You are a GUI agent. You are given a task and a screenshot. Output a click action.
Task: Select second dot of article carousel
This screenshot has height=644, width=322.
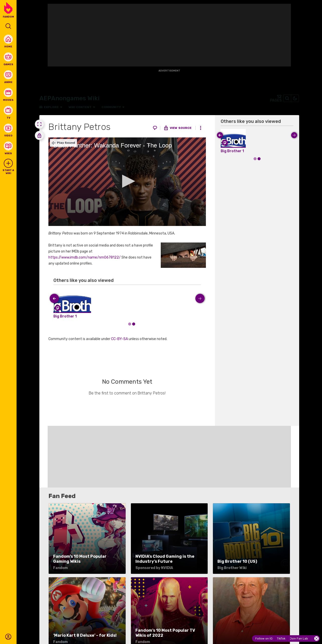(134, 324)
